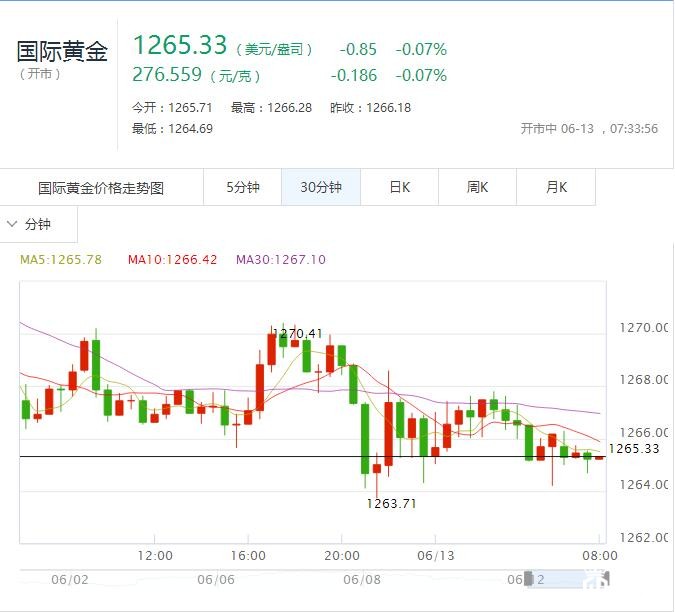The height and width of the screenshot is (612, 675).
Task: Click the -0.186 change value
Action: coord(353,75)
